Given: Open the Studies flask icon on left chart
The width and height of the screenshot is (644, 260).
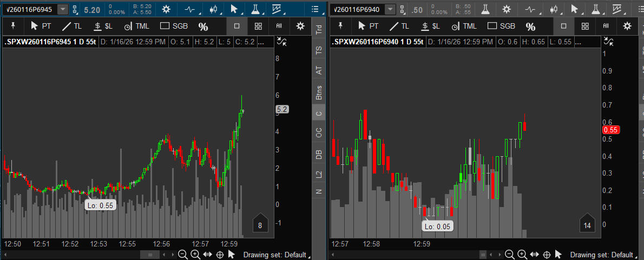Looking at the screenshot, I should point(255,9).
